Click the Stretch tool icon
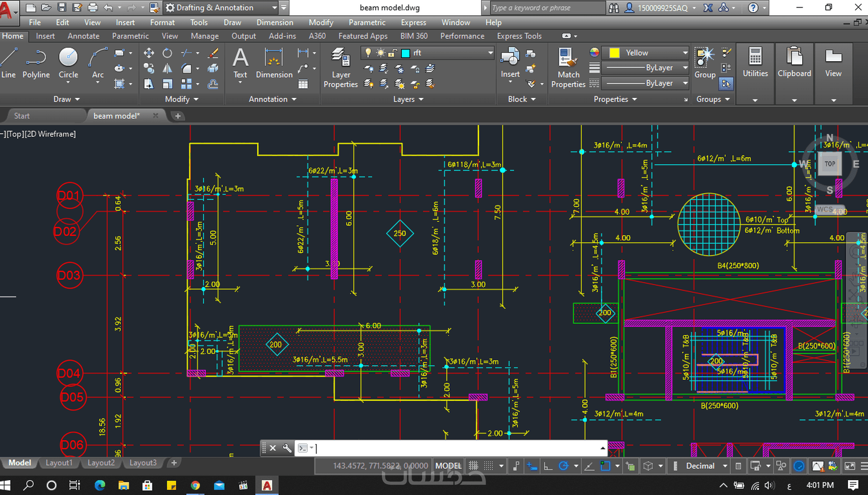Screen dimensions: 868x495 coord(149,84)
